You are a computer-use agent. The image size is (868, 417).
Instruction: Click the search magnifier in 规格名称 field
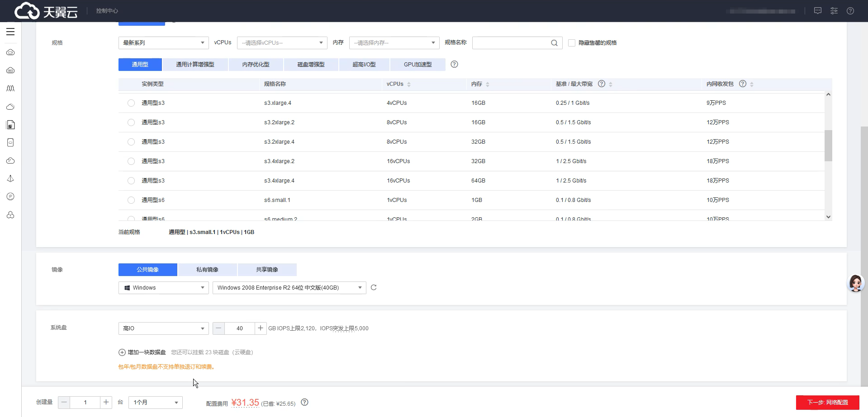click(x=554, y=42)
